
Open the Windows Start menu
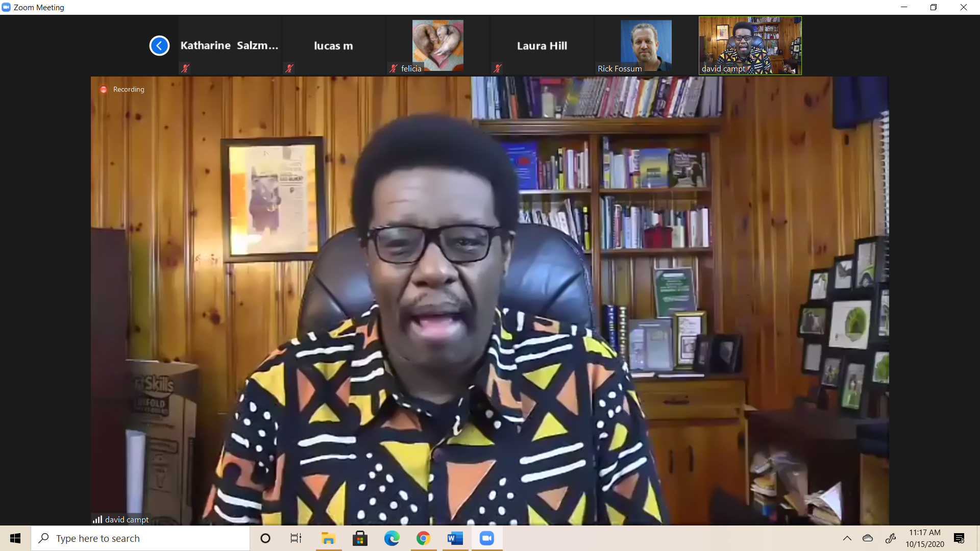tap(15, 538)
